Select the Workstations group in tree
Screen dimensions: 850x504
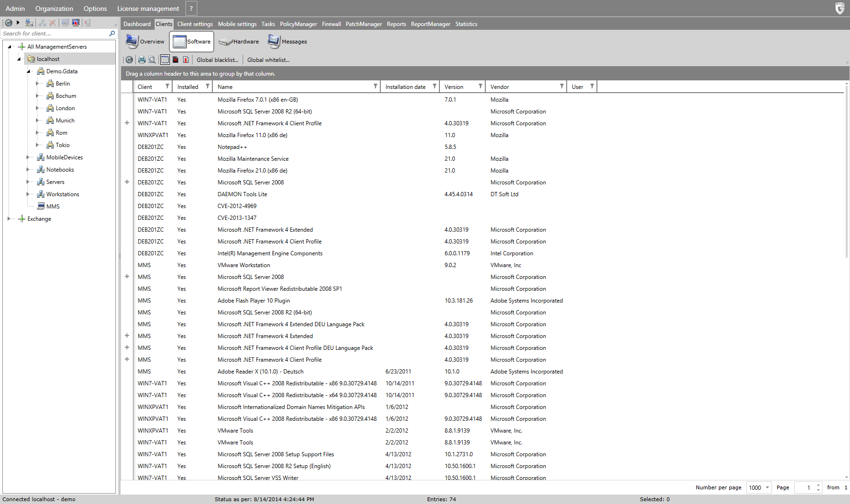(63, 194)
